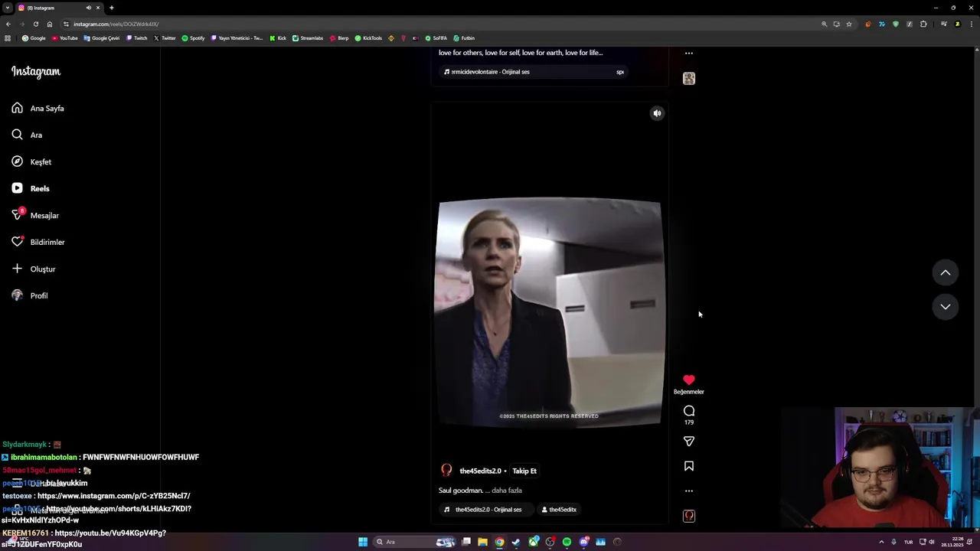
Task: Reload the Instagram page
Action: tap(35, 24)
